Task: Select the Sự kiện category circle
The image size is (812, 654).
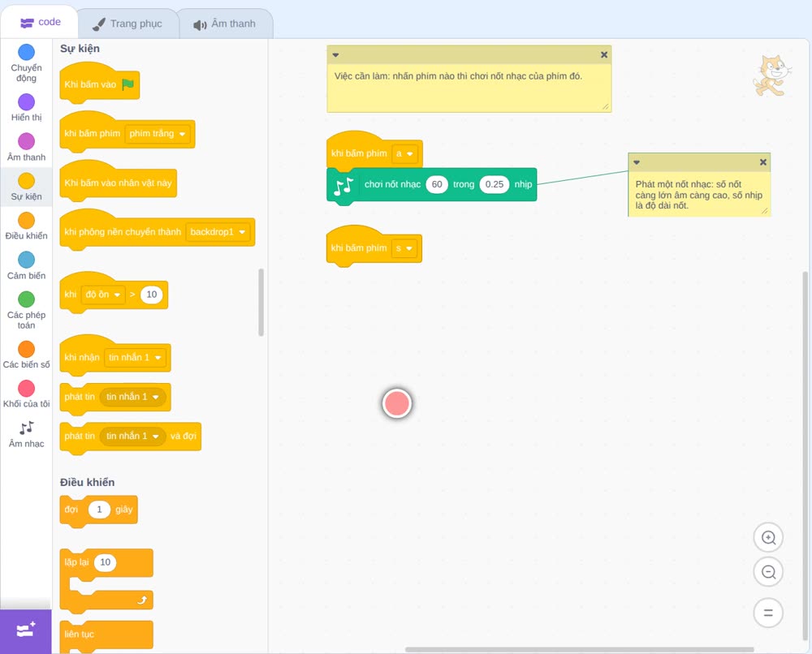Action: point(27,181)
